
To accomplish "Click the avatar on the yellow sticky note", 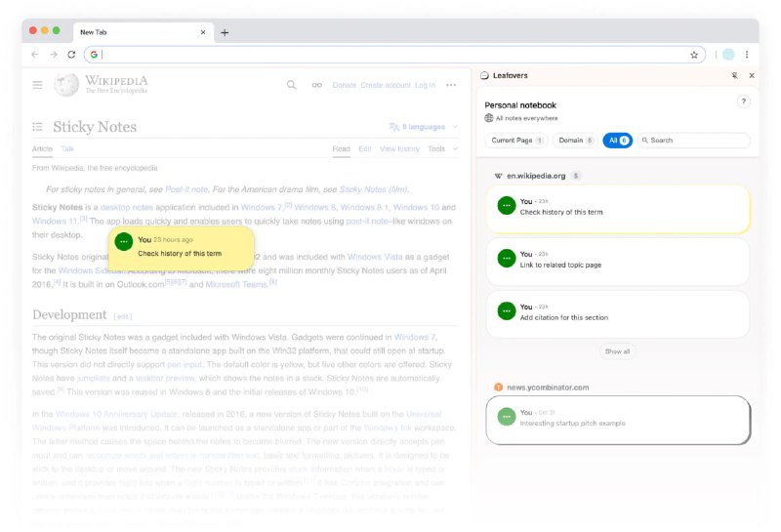I will [124, 241].
